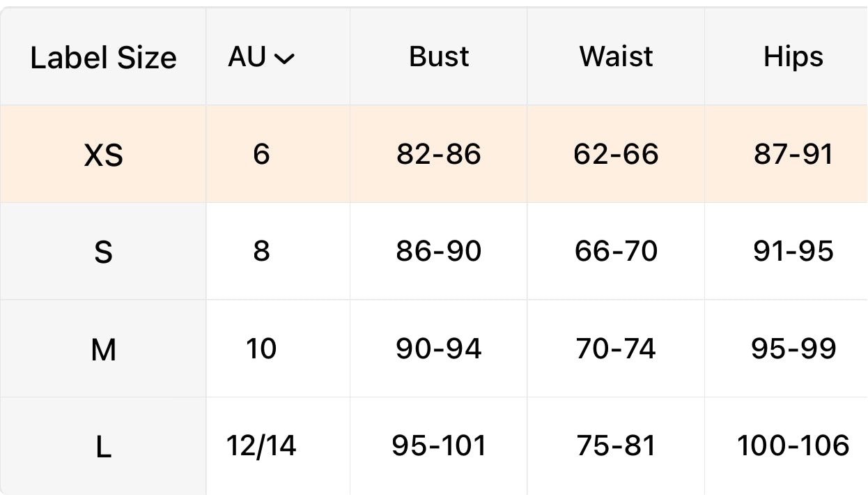Viewport: 868px width, 495px height.
Task: Click the 82-86 bust measurement
Action: pos(439,154)
